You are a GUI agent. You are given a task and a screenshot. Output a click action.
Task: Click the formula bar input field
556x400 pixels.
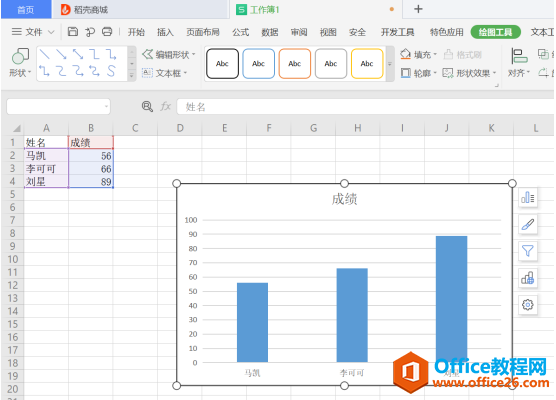pos(365,107)
